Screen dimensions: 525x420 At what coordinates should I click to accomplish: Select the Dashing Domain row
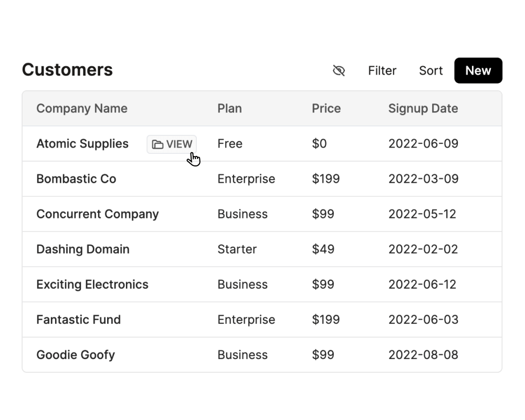click(262, 249)
